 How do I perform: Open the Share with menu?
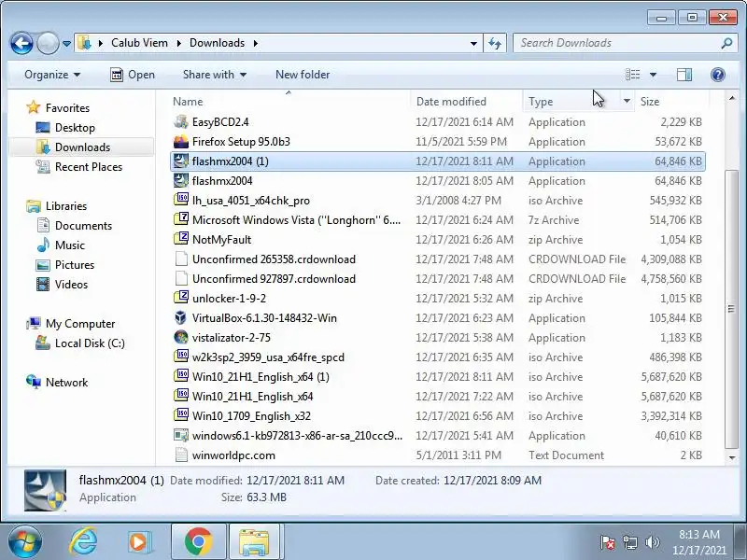click(215, 75)
